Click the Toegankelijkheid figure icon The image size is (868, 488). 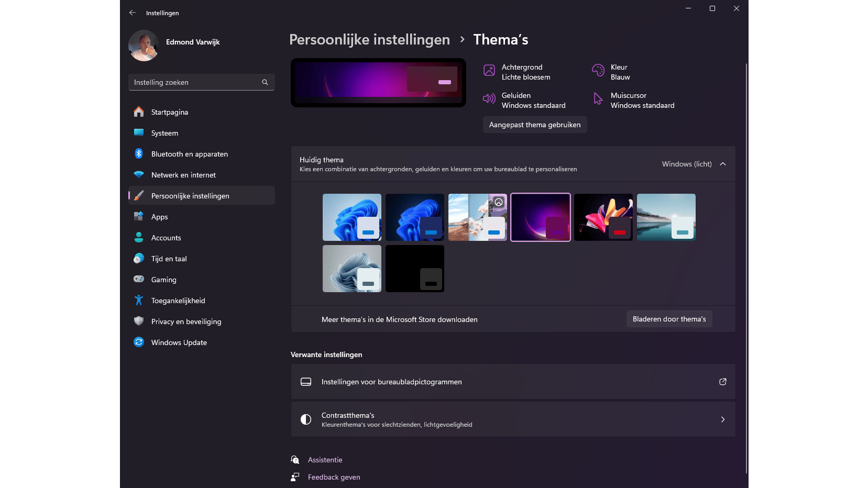click(139, 301)
